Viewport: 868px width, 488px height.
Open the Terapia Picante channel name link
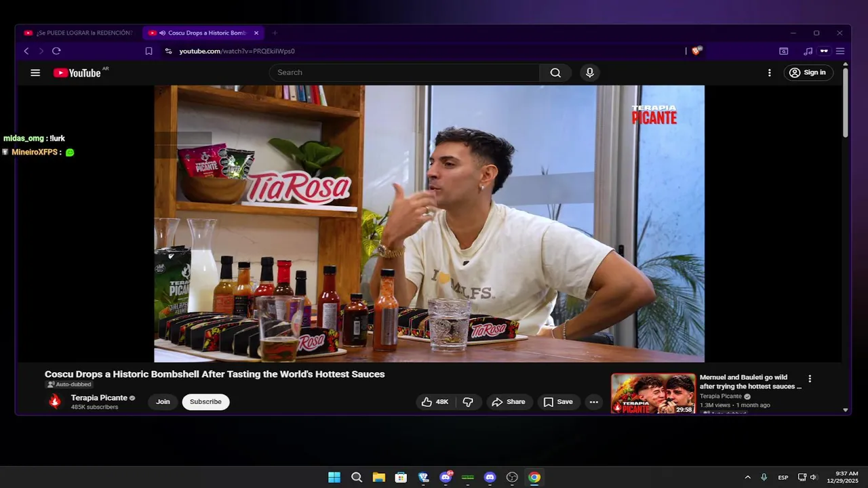point(99,398)
